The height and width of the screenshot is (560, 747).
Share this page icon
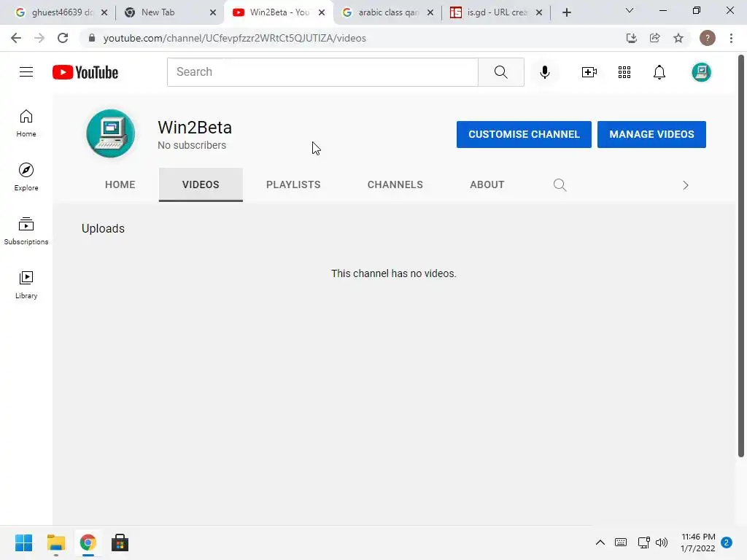(x=654, y=38)
